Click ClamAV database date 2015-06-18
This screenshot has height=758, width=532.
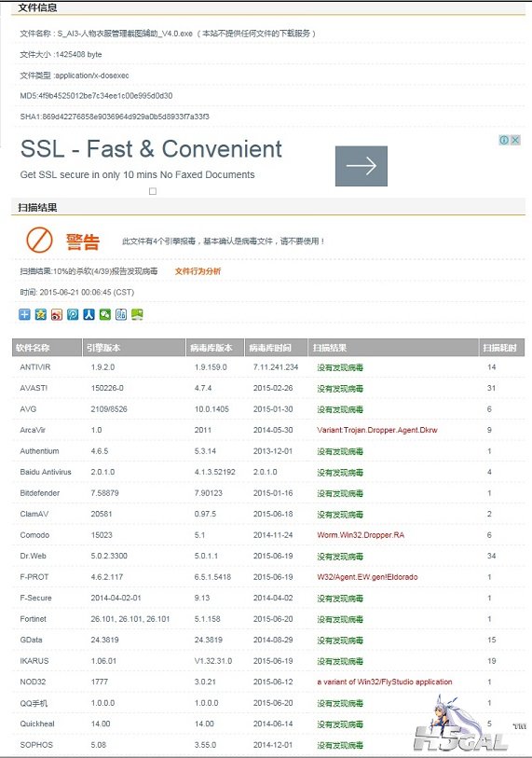(x=273, y=514)
